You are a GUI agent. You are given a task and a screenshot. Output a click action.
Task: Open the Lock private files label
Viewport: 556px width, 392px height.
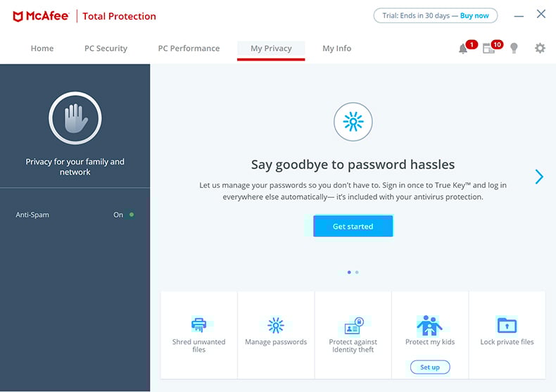[507, 342]
